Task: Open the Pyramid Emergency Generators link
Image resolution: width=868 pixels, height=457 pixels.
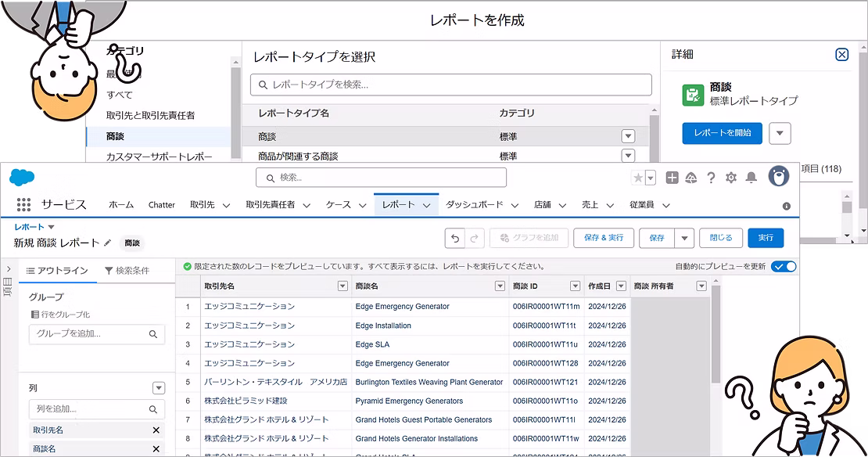Action: click(409, 401)
